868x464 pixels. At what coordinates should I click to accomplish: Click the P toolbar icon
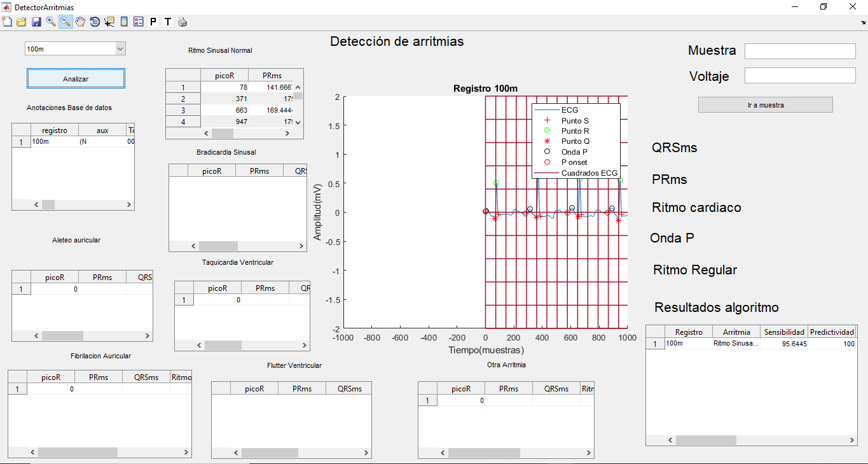(153, 22)
